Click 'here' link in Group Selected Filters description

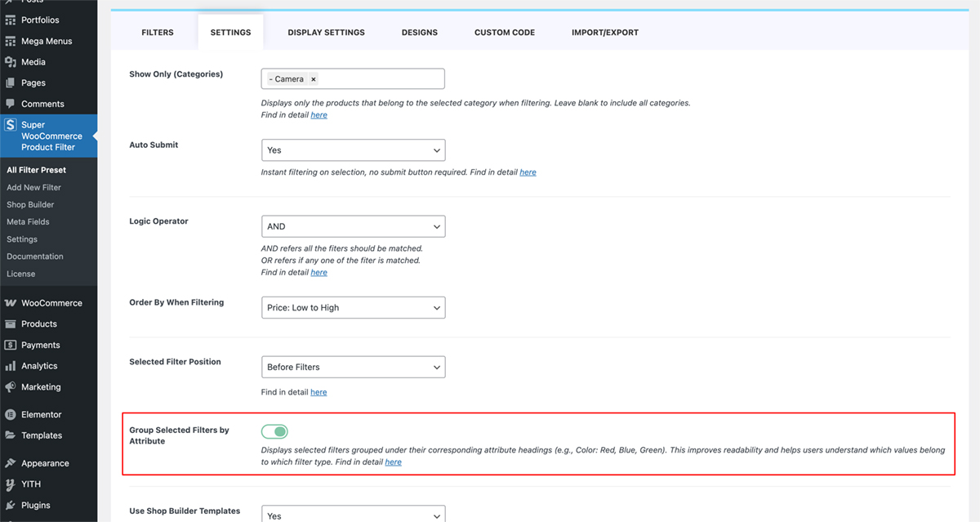[394, 462]
